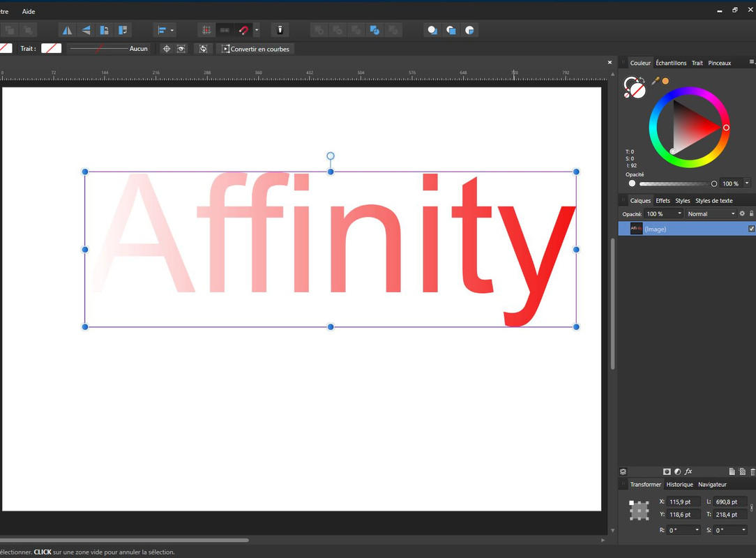Toggle the aspect ratio link icon
This screenshot has width=756, height=558.
[x=752, y=508]
